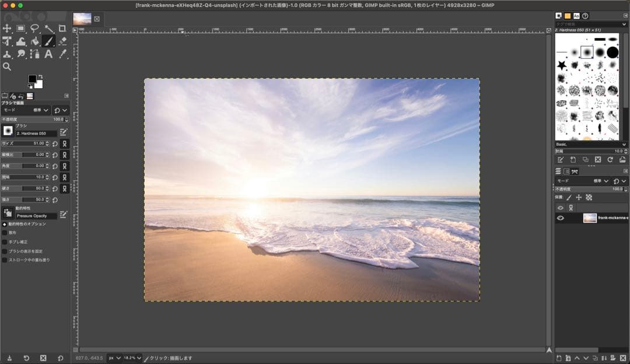Screen dimensions: 630x364
Task: Click the black foreground color swatch
Action: [33, 79]
